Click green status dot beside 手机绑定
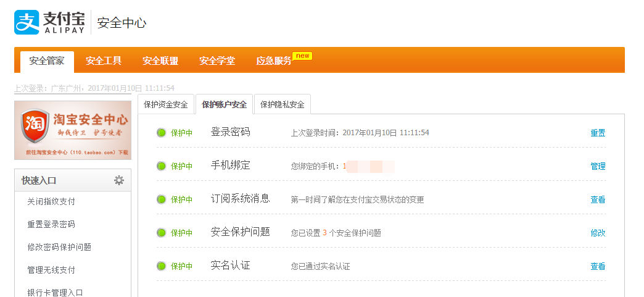 (x=162, y=166)
